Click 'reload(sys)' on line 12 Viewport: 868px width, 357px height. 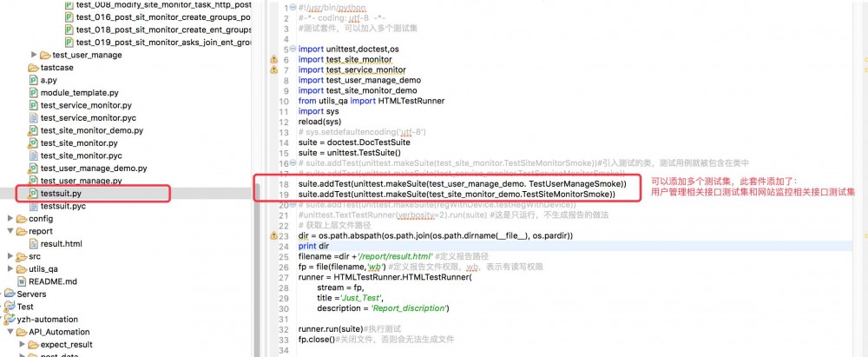320,122
